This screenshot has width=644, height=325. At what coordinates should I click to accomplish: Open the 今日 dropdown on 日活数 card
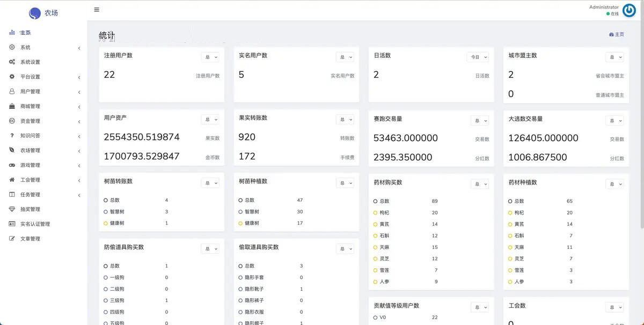(478, 56)
